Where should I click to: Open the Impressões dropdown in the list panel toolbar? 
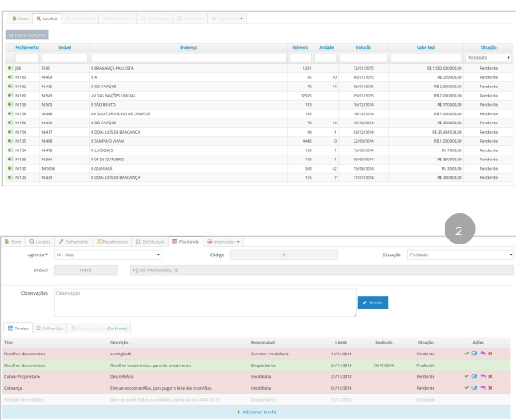(227, 18)
